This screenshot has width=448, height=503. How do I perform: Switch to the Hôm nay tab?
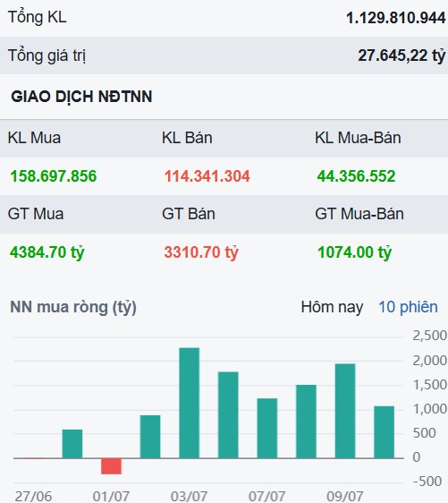tap(332, 307)
